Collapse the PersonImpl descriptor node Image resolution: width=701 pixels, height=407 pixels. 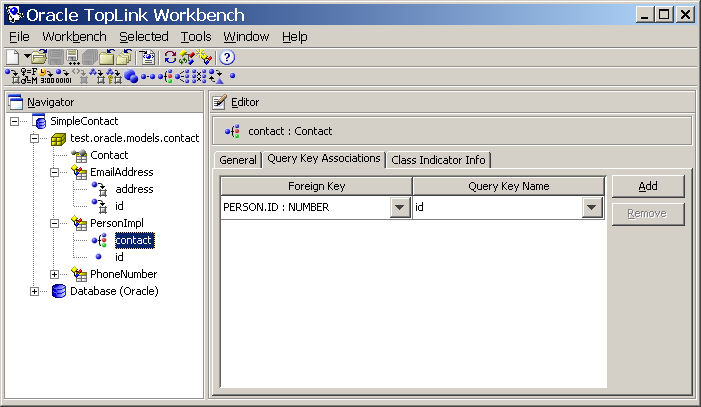(x=55, y=223)
